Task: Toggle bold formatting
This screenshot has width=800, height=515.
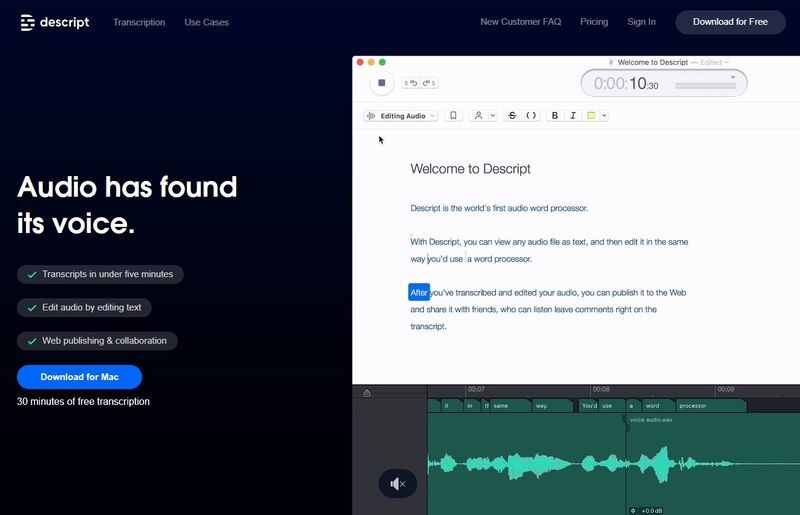Action: [x=556, y=116]
